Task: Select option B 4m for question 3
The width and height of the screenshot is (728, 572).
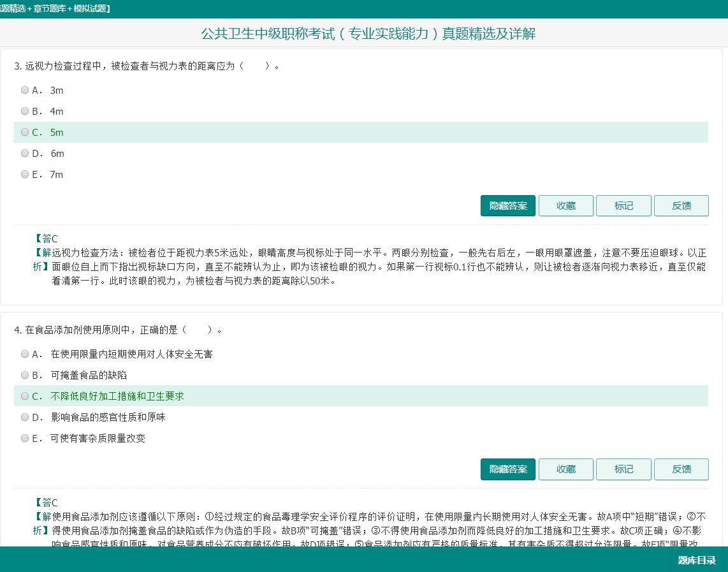Action: (25, 111)
